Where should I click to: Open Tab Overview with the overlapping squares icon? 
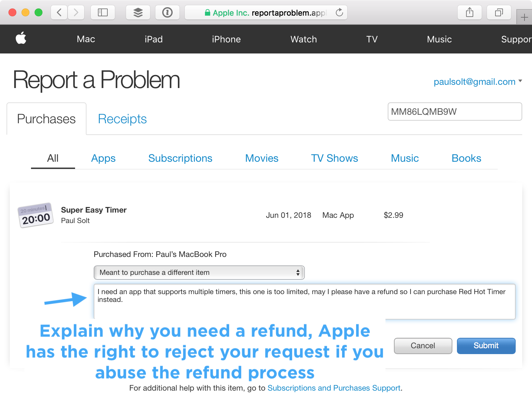tap(499, 12)
